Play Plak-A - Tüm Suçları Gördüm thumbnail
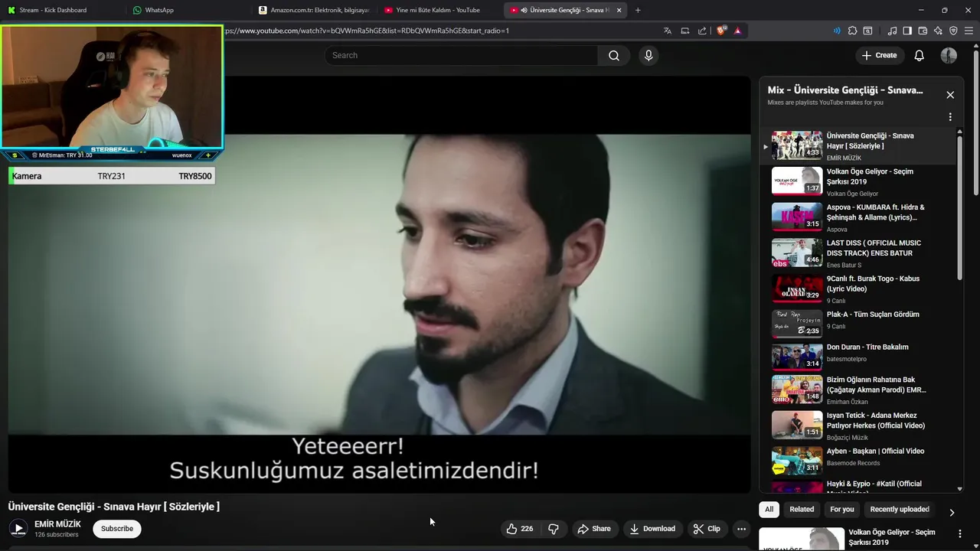980x551 pixels. pos(797,323)
